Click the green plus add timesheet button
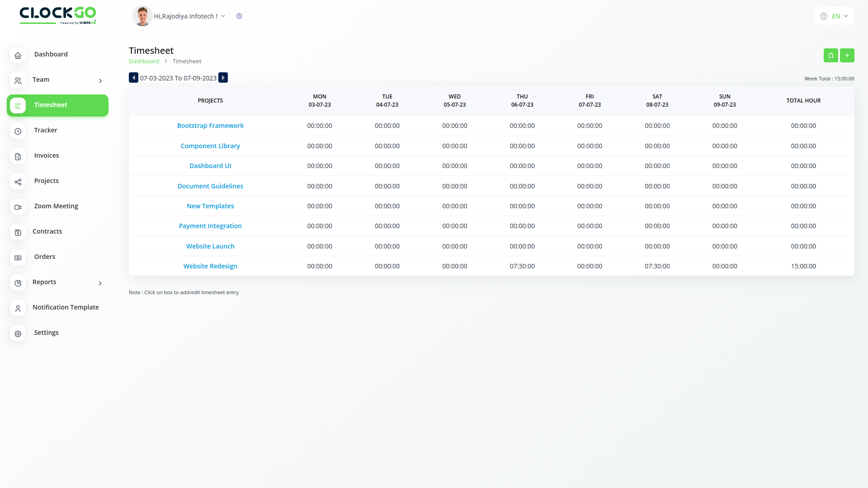 pos(847,55)
